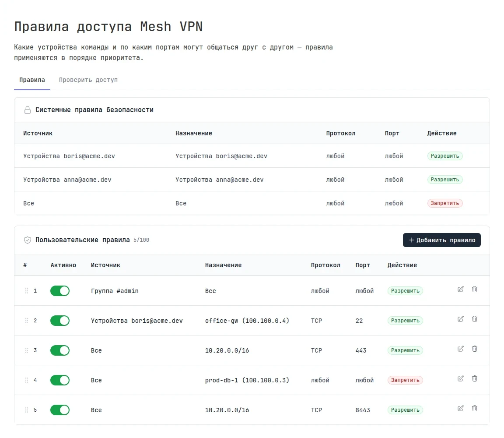
Task: Click destination Устройства boris@acme.dev in system rules
Action: click(x=221, y=156)
